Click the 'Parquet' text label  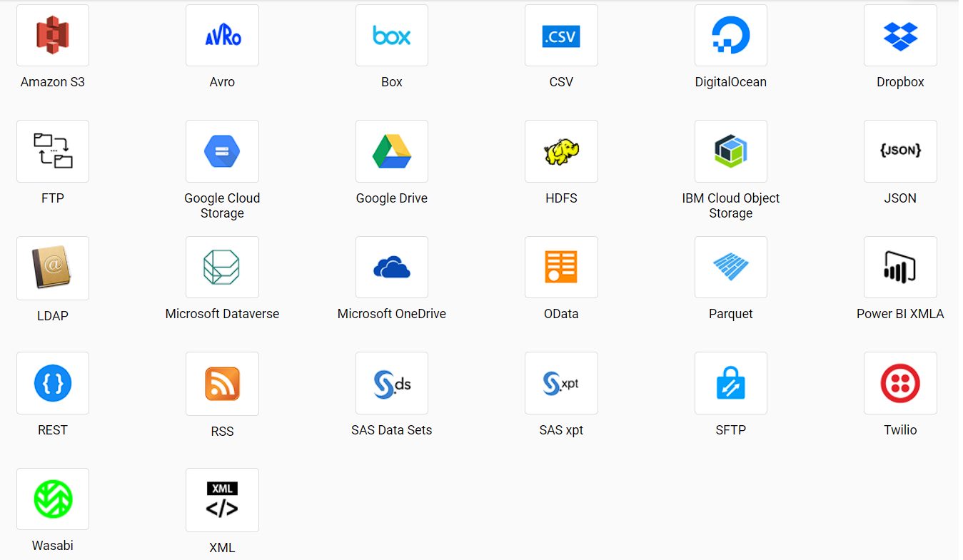tap(731, 314)
